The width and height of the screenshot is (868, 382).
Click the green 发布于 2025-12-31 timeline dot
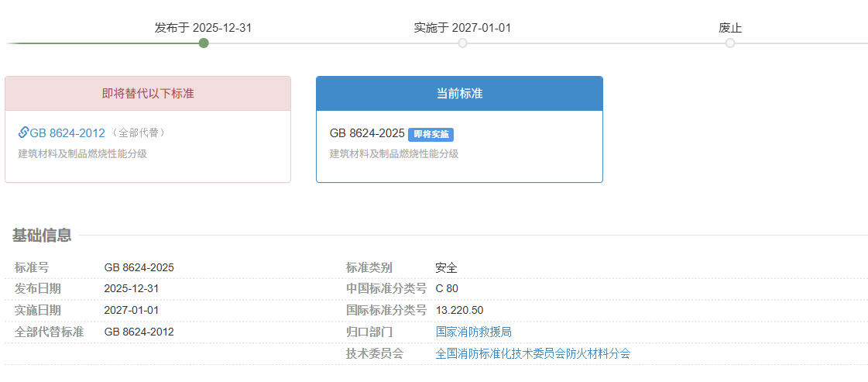(204, 43)
